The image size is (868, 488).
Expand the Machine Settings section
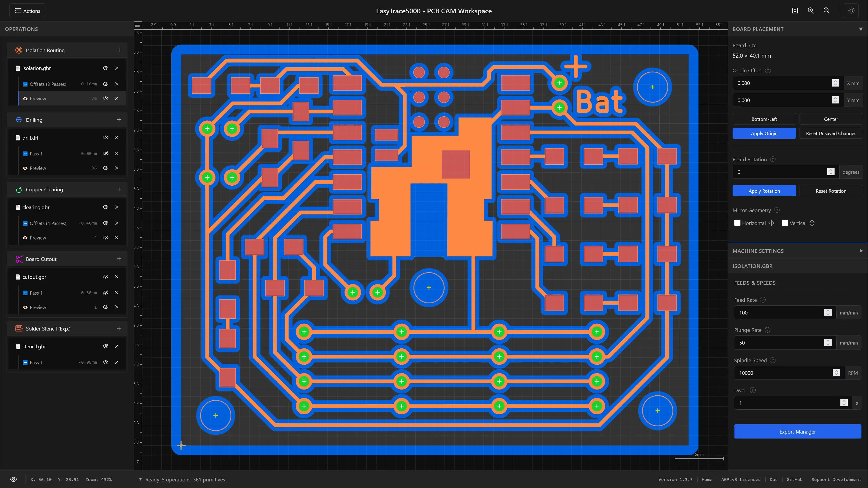[861, 251]
